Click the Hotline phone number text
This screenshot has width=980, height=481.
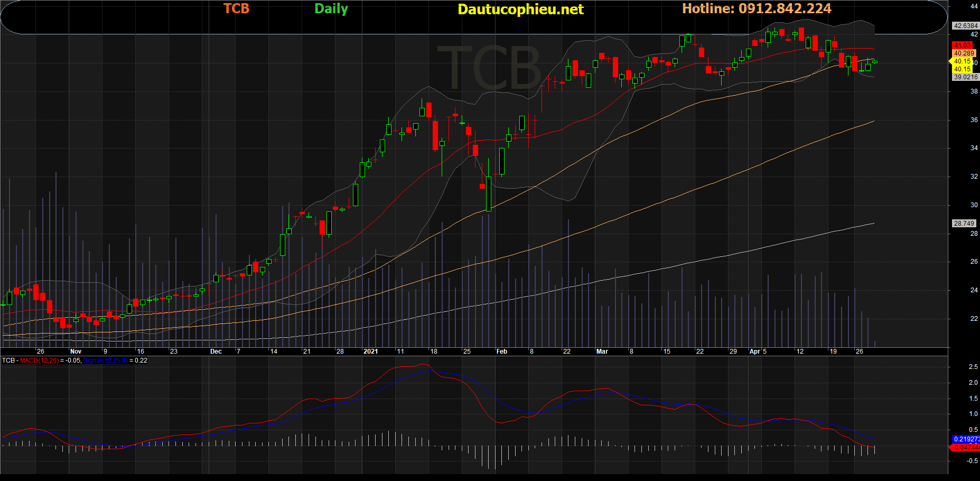[x=757, y=9]
